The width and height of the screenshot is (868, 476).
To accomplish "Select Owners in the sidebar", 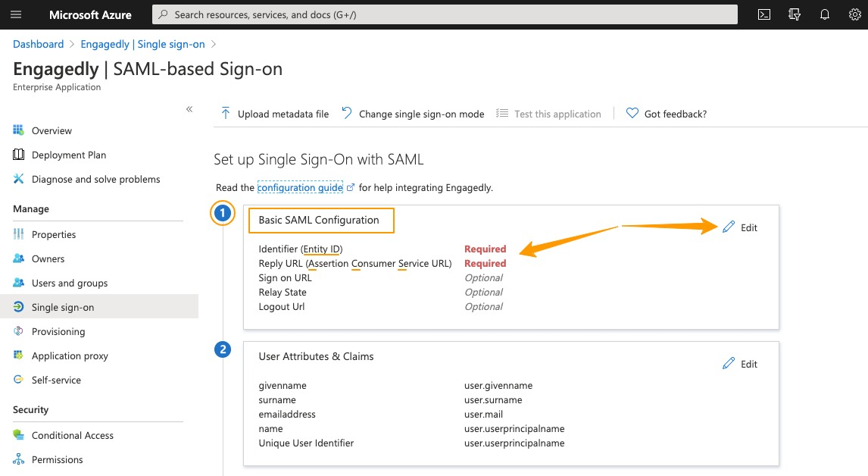I will pos(48,258).
